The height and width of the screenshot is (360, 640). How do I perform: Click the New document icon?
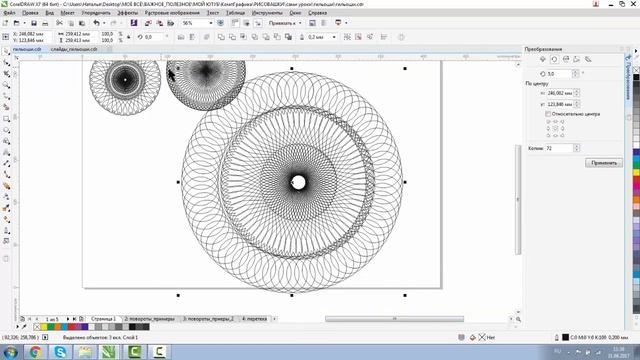click(5, 23)
